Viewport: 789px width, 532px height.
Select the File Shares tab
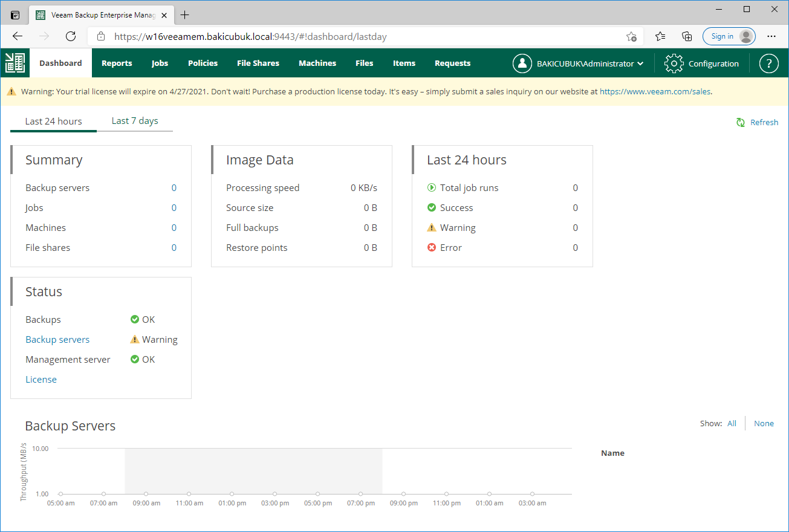tap(258, 63)
